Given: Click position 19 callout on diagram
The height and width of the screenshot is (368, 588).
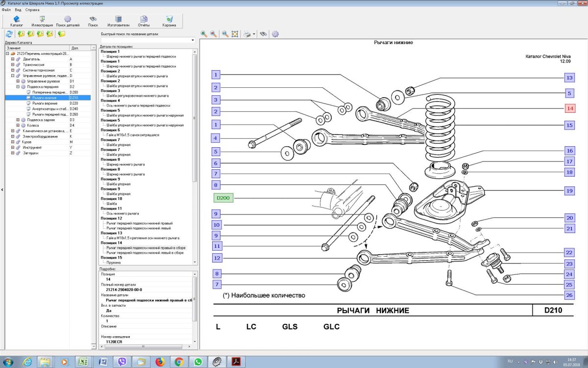Looking at the screenshot, I should 569,191.
